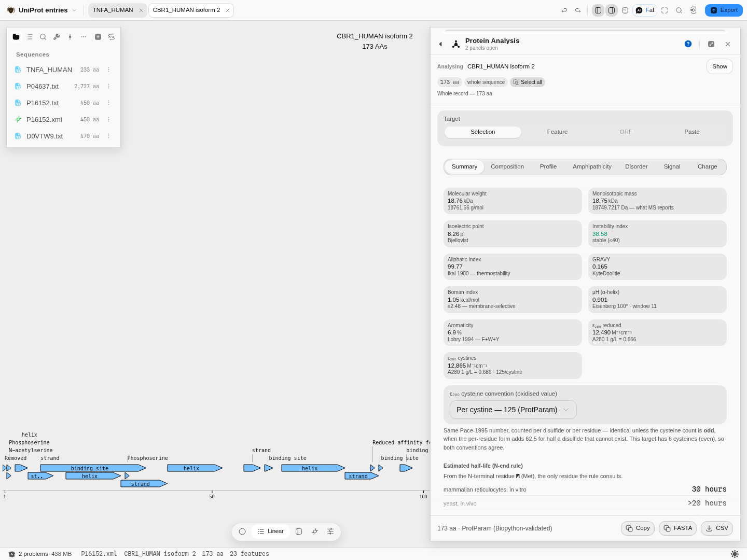Click the Instability index value 38.58

point(600,234)
